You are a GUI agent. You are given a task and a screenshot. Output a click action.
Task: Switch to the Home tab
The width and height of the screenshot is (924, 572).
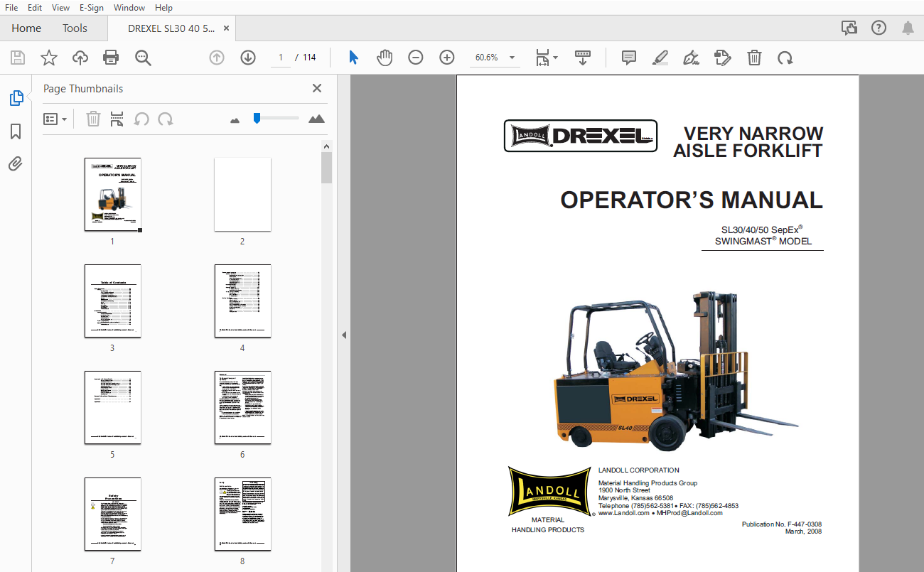pos(26,28)
